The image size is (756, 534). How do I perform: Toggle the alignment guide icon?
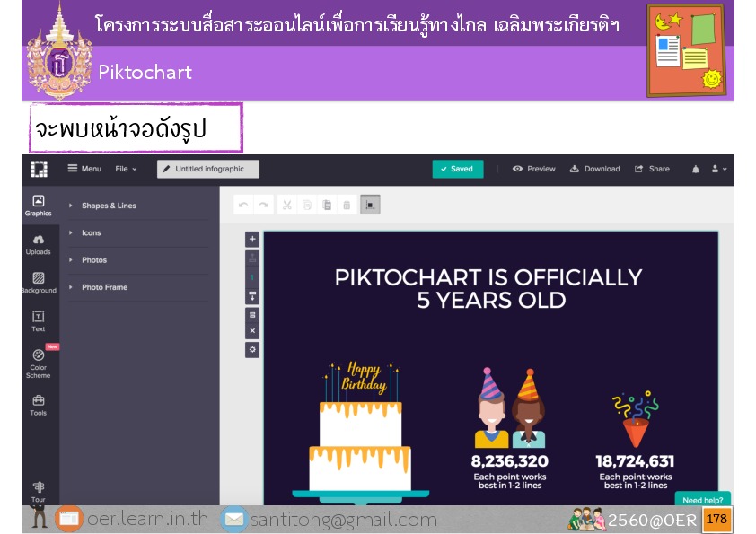tap(370, 205)
